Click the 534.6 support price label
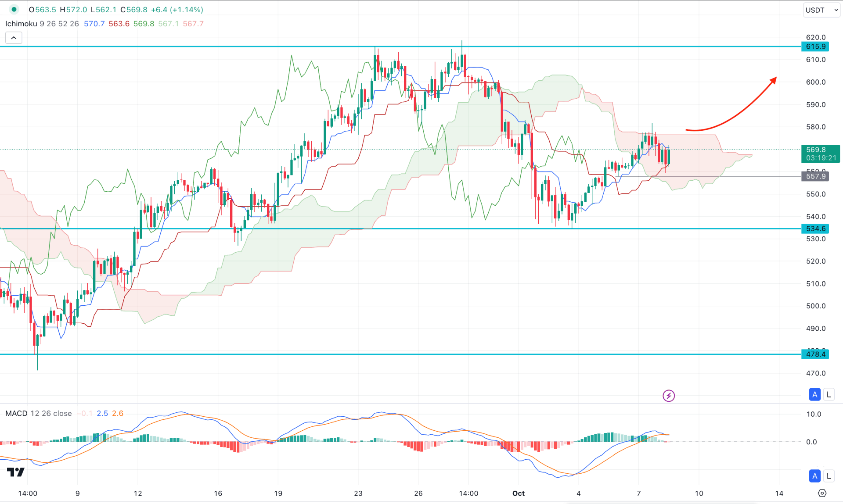 click(x=815, y=229)
